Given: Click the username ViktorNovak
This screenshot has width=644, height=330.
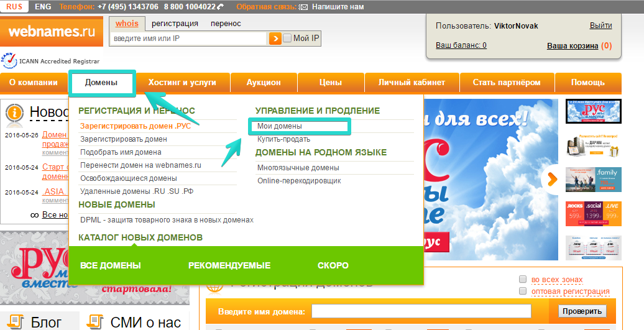Looking at the screenshot, I should (x=516, y=26).
